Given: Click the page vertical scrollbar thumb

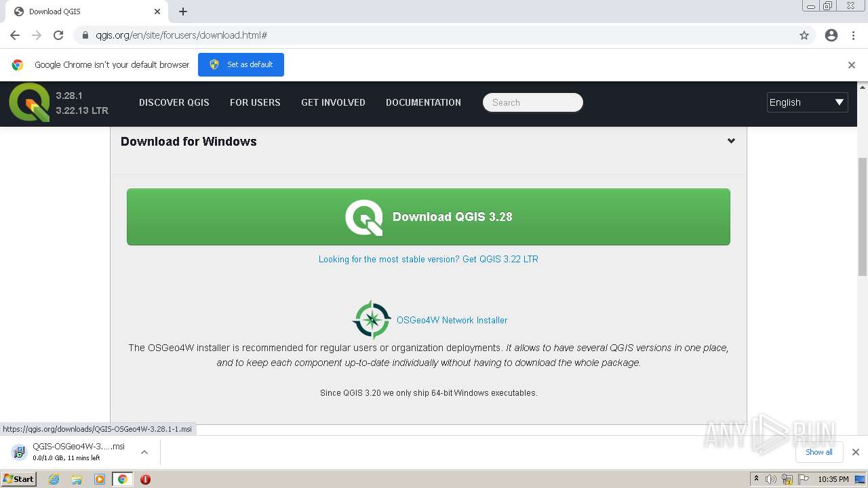Looking at the screenshot, I should tap(863, 216).
